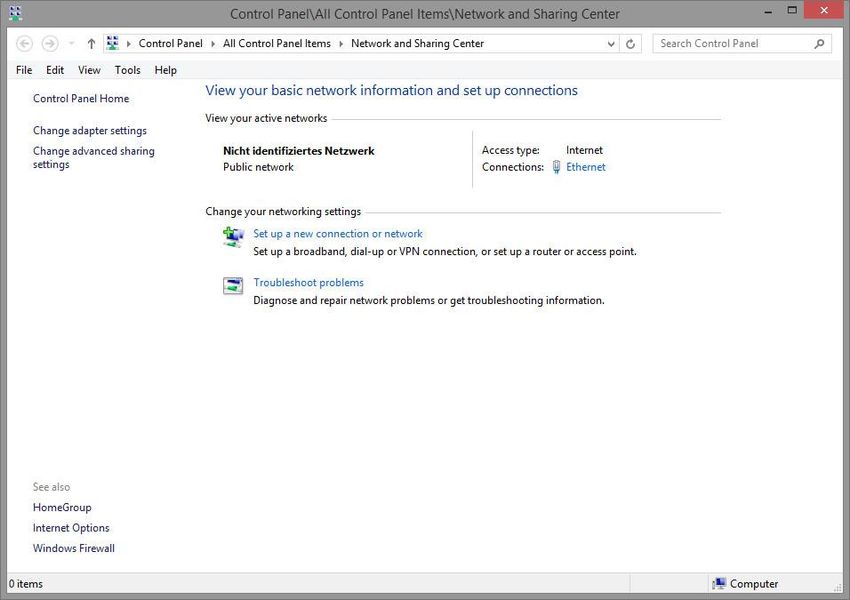The image size is (850, 600).
Task: Open the Help menu
Action: click(165, 70)
